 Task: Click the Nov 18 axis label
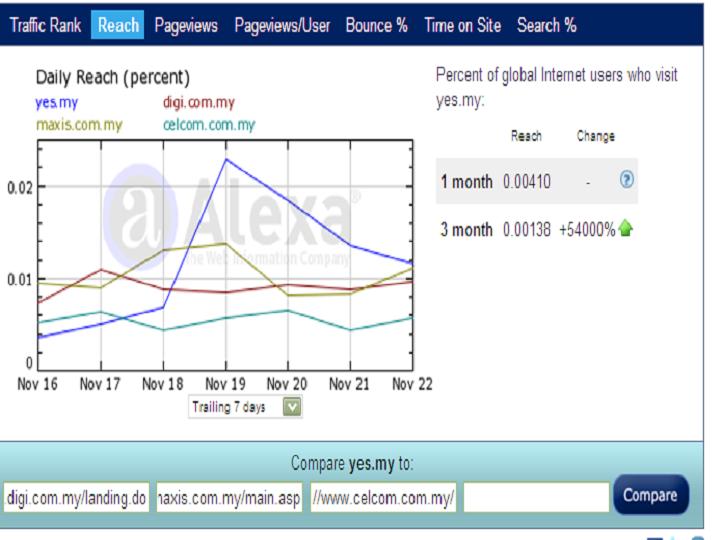point(163,384)
